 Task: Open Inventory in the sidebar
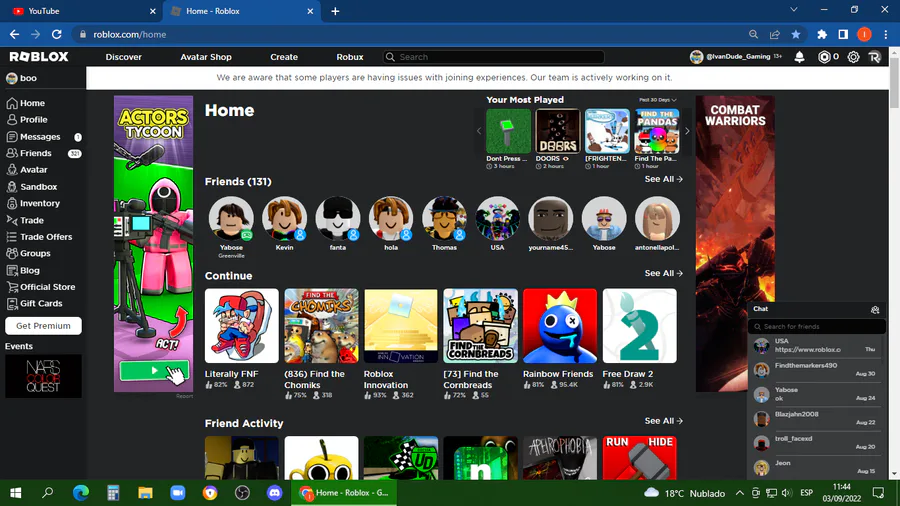(33, 203)
